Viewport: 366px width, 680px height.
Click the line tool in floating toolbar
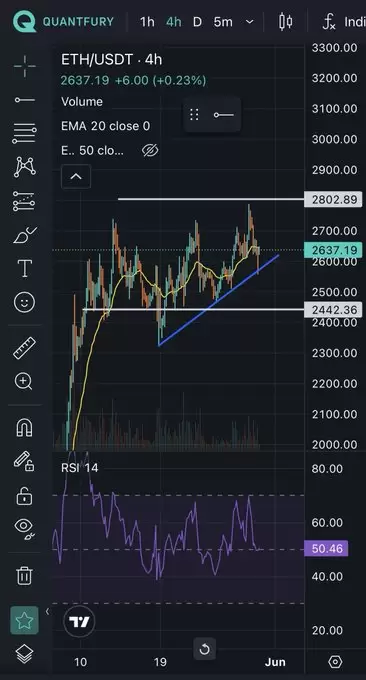(x=224, y=115)
